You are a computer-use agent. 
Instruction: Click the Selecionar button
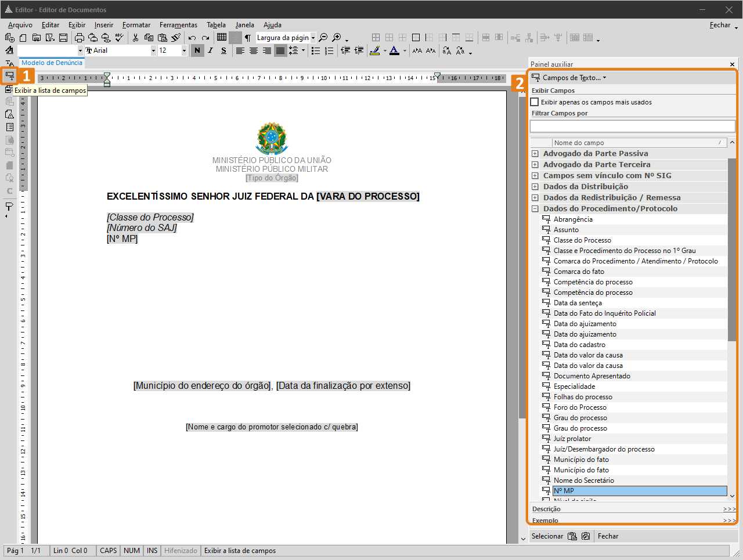547,536
